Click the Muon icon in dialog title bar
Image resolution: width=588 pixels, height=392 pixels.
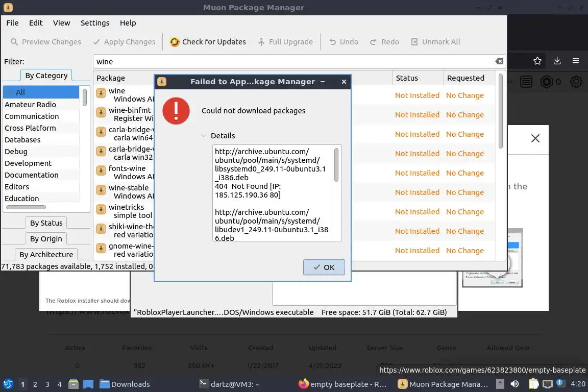[x=162, y=81]
